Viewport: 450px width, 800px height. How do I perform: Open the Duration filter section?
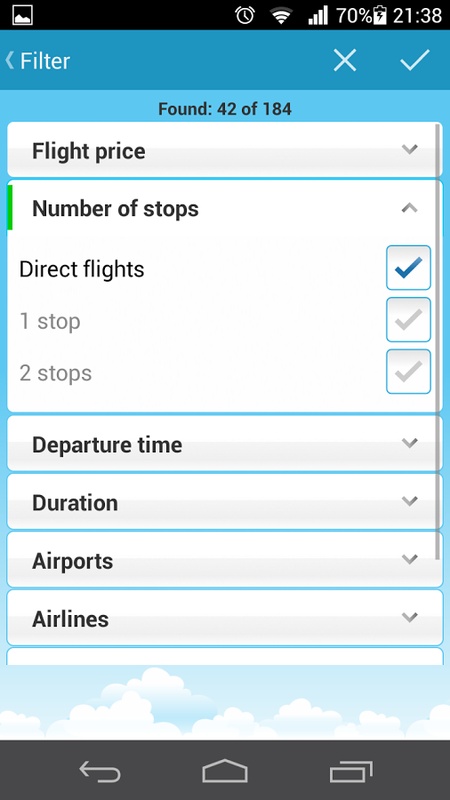coord(224,502)
